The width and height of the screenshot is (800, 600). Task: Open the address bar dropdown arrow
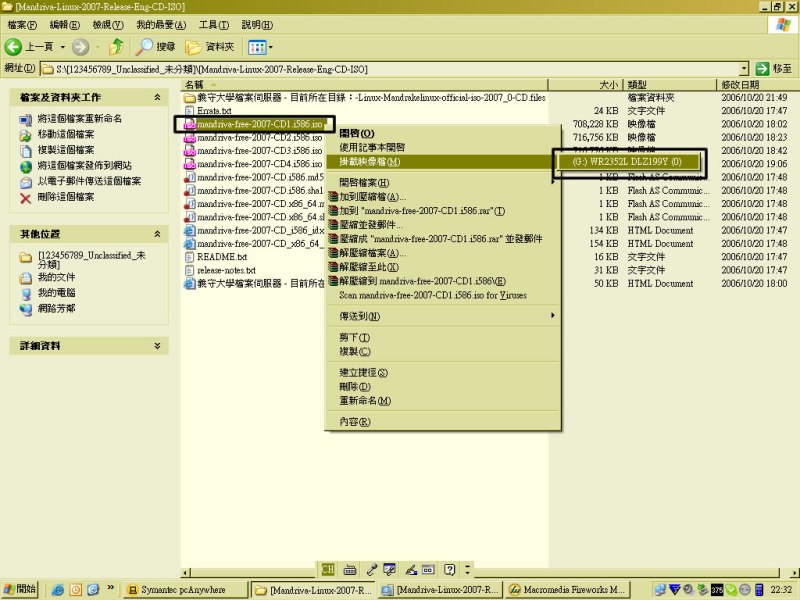(x=744, y=68)
